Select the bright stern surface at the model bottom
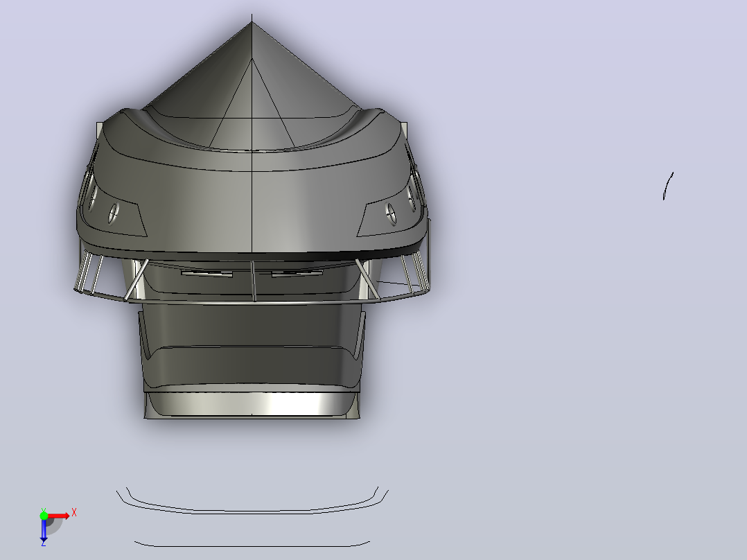Viewport: 747px width, 560px height. point(252,404)
